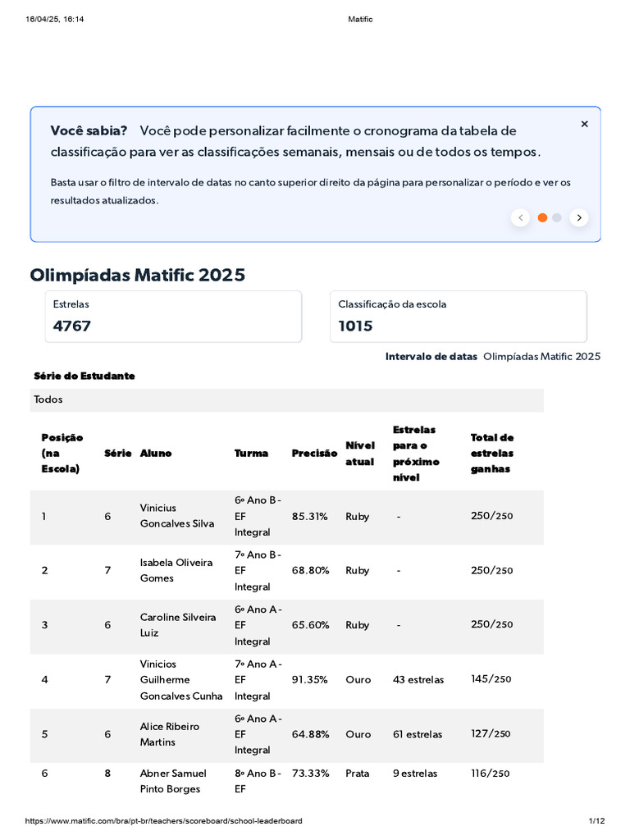Click Ruby level in Vinicius Goncalves Silva row
The image size is (630, 840).
point(358,517)
